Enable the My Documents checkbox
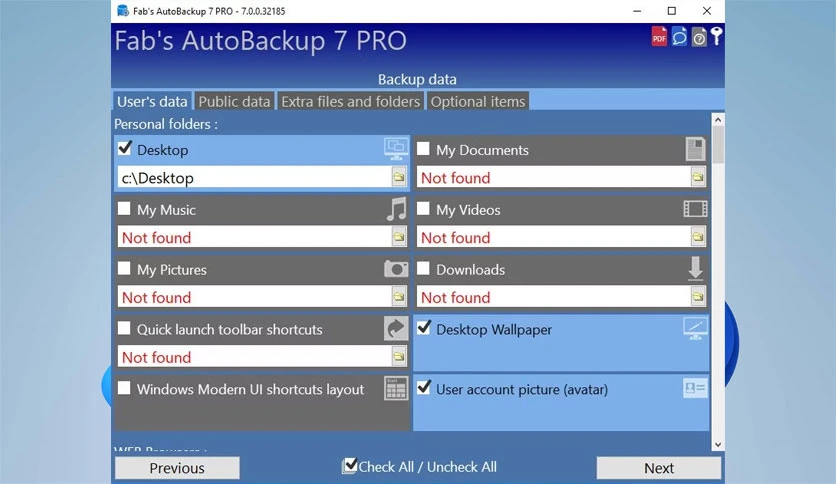This screenshot has width=836, height=484. pyautogui.click(x=423, y=148)
